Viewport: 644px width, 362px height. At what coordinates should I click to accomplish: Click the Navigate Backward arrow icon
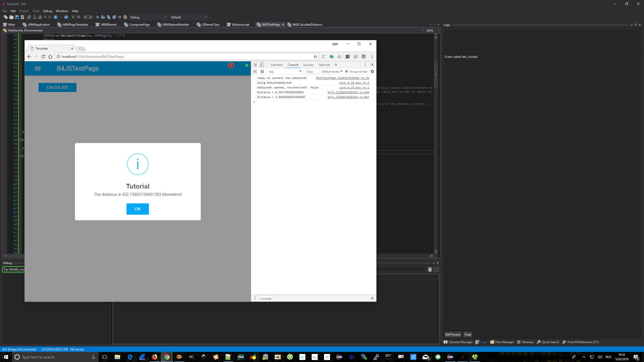coord(56,17)
